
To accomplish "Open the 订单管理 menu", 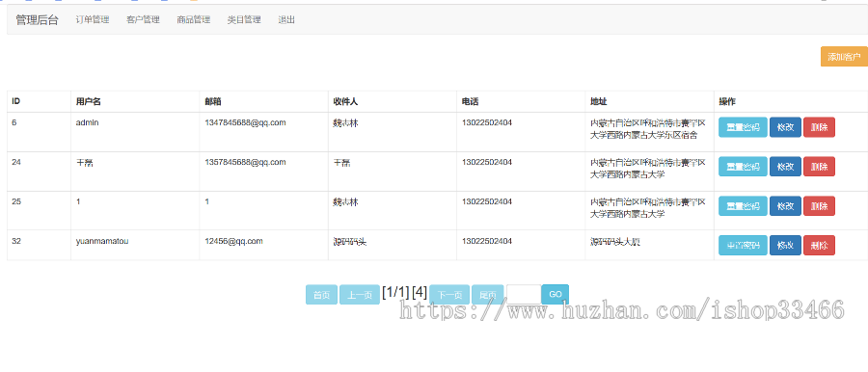I will (93, 20).
